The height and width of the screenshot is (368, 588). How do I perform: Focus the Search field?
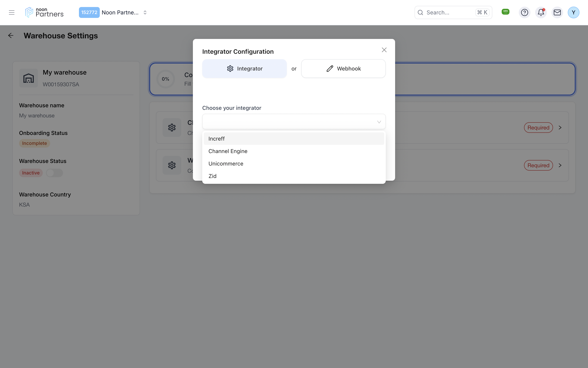point(453,12)
